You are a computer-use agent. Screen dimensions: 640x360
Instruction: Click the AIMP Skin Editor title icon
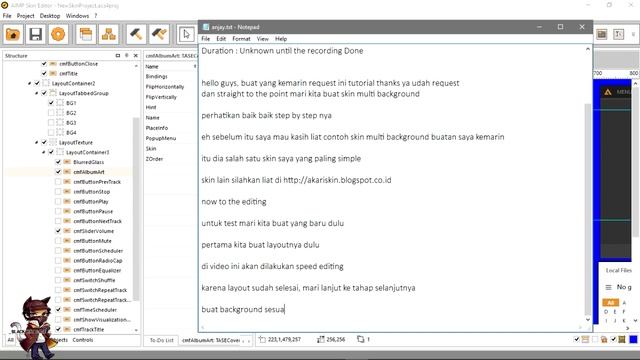point(4,5)
